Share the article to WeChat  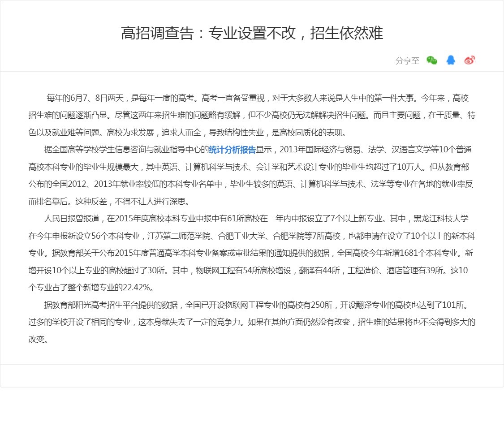coord(432,60)
